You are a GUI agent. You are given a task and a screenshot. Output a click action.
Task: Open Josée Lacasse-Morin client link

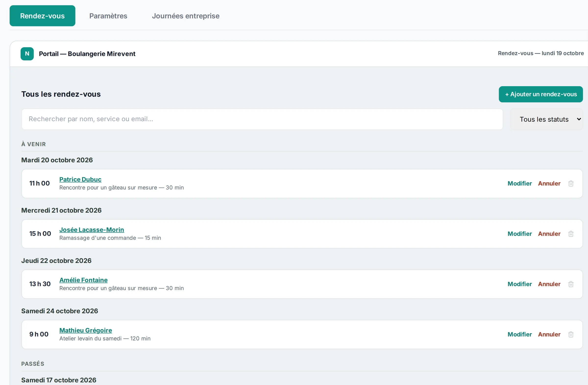92,230
